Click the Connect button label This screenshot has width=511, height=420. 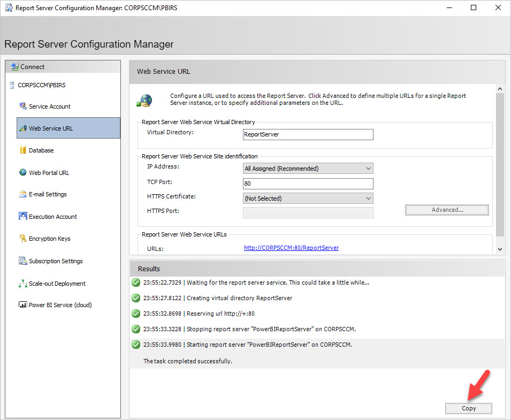(32, 67)
